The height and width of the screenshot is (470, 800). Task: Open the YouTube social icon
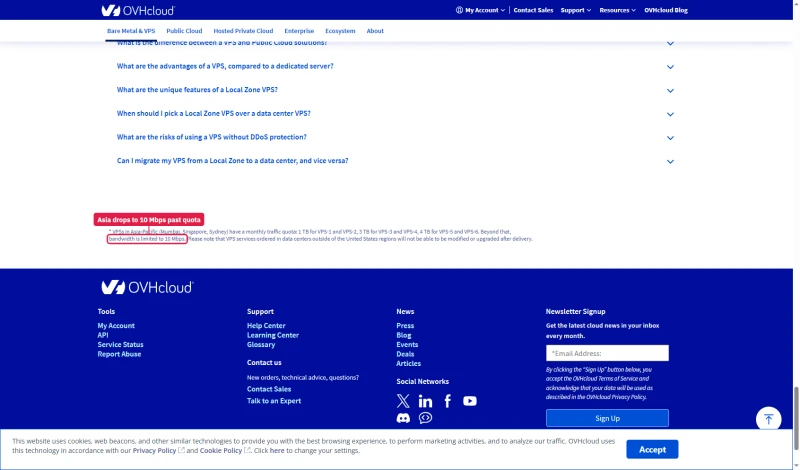click(470, 401)
